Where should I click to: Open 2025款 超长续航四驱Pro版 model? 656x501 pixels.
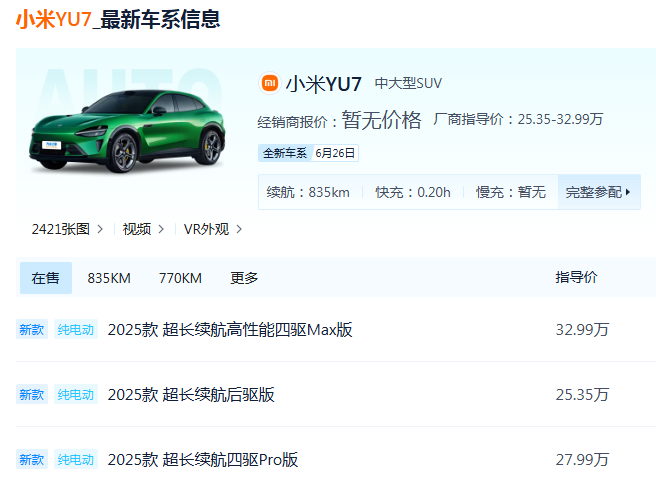(203, 460)
